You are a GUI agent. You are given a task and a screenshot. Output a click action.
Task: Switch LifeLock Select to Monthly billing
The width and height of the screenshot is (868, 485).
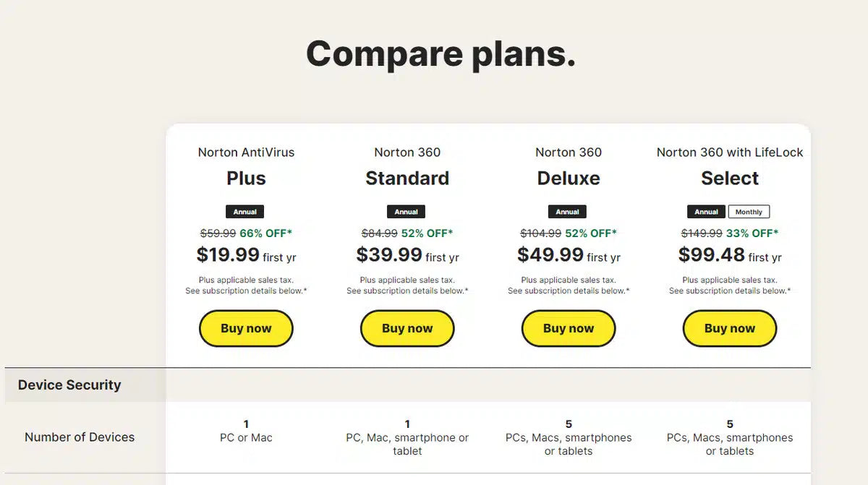pyautogui.click(x=749, y=212)
